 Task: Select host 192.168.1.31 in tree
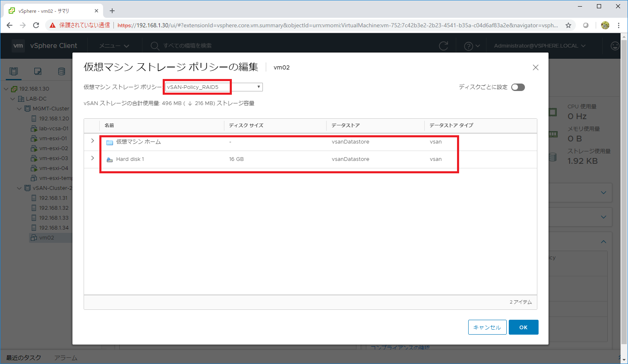[x=53, y=198]
